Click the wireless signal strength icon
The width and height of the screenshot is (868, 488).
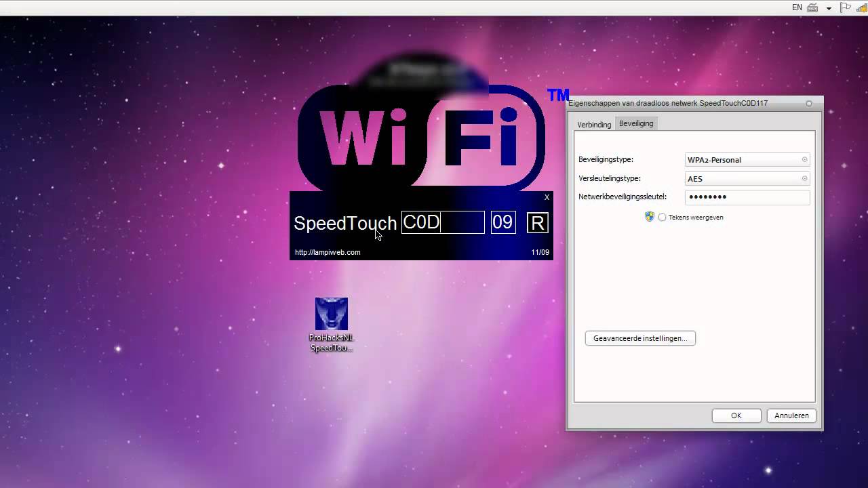[x=863, y=7]
